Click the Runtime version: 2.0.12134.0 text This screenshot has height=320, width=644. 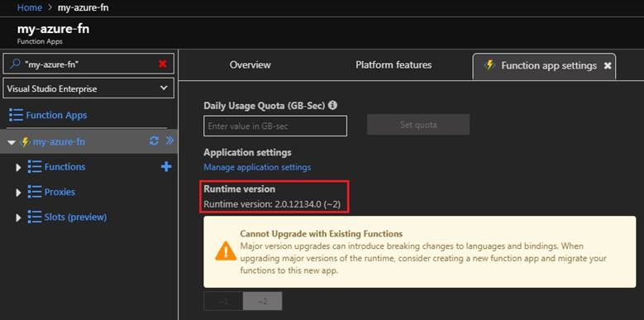pyautogui.click(x=272, y=204)
